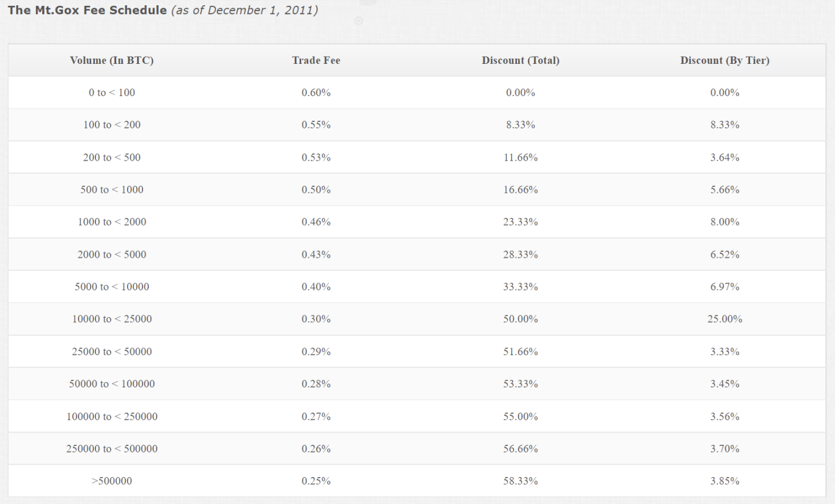Click the "0 to < 100" volume cell
The height and width of the screenshot is (504, 835).
click(x=111, y=93)
